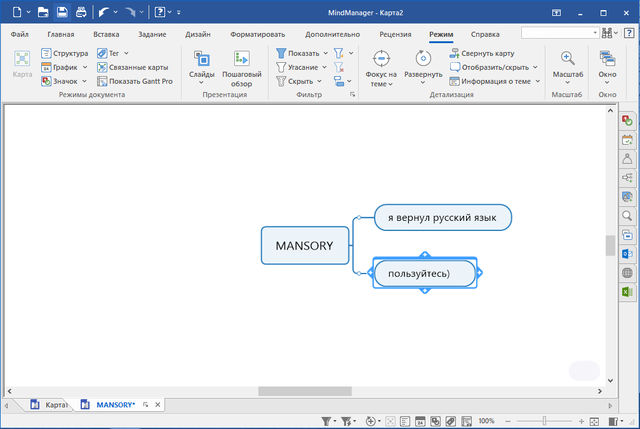Open a file with the folder icon
Screen dimensions: 640x429
43,12
